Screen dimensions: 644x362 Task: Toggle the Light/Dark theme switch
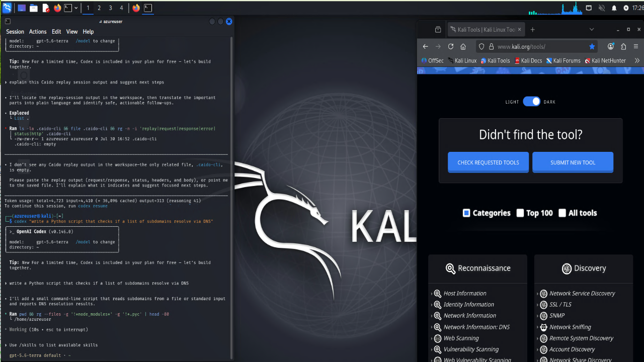point(531,102)
